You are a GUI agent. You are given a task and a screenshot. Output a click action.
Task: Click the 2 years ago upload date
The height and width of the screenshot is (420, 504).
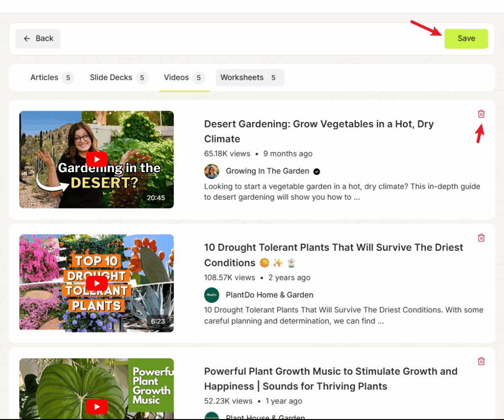point(289,277)
